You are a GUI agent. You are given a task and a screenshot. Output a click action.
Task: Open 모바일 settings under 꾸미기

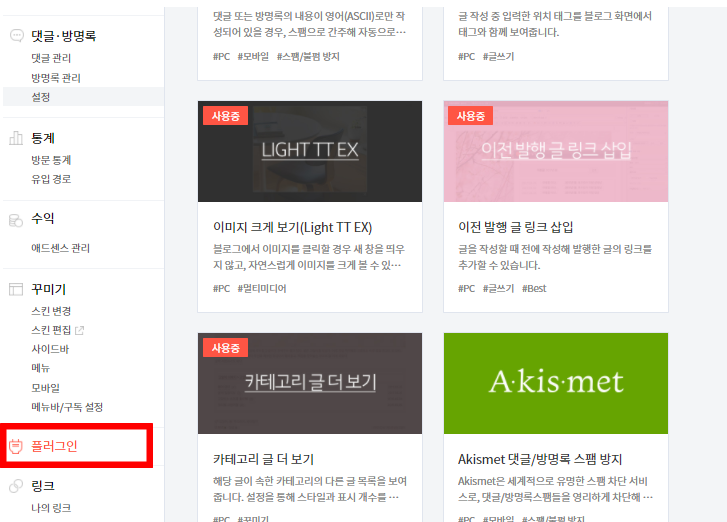(x=45, y=388)
